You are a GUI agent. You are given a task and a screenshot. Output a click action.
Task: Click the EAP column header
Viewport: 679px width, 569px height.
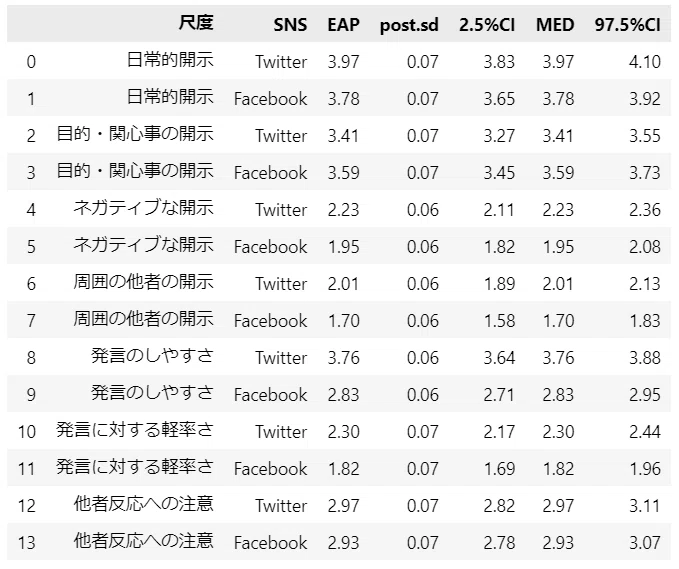(x=343, y=25)
